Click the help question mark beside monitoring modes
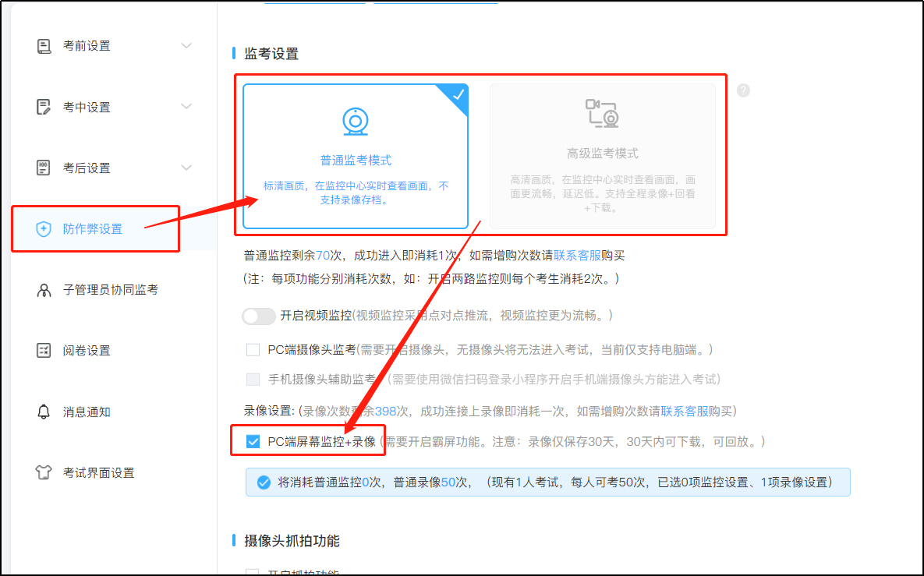This screenshot has width=924, height=576. [x=743, y=90]
